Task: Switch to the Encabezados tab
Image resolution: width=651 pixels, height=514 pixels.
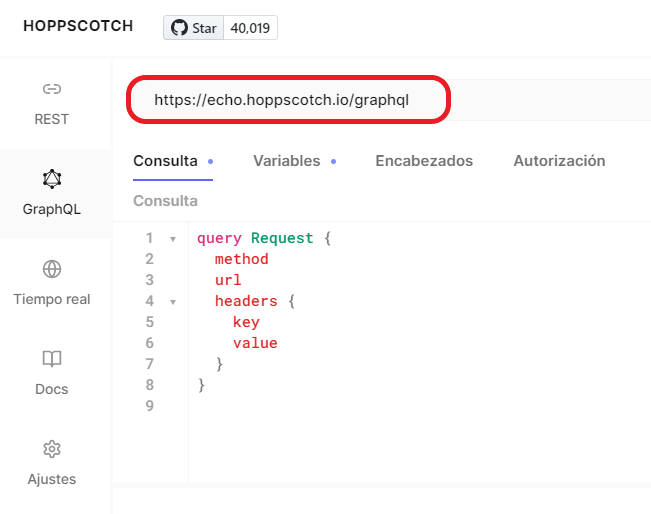Action: 424,161
